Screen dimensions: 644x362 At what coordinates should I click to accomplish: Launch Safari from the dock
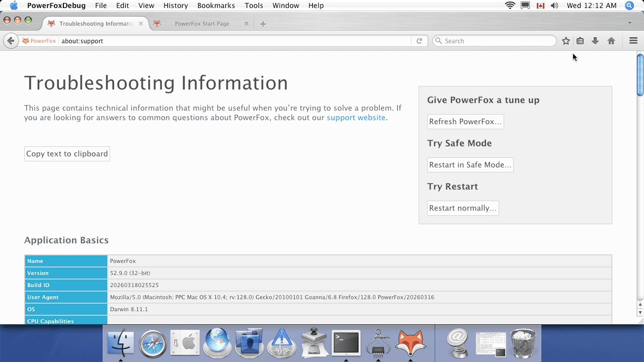pyautogui.click(x=153, y=343)
